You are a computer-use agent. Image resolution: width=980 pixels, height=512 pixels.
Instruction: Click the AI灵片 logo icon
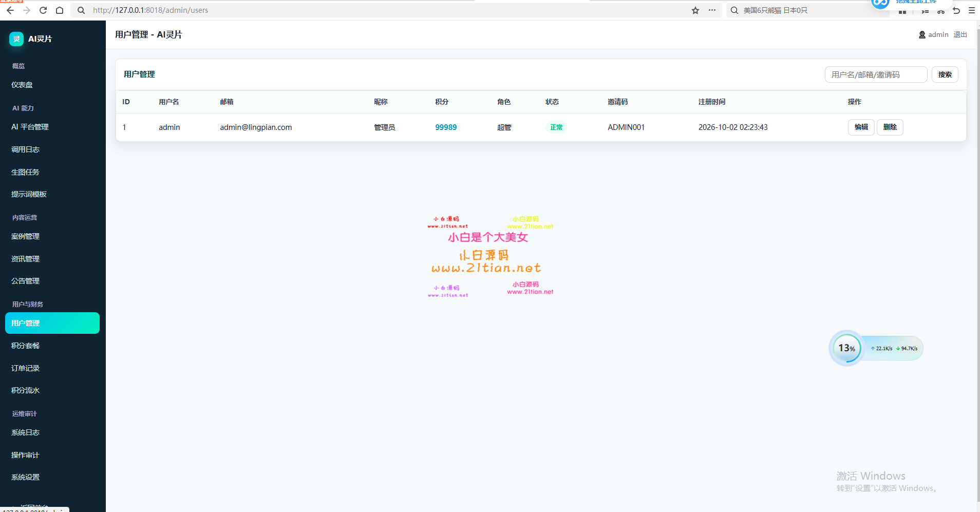point(16,39)
